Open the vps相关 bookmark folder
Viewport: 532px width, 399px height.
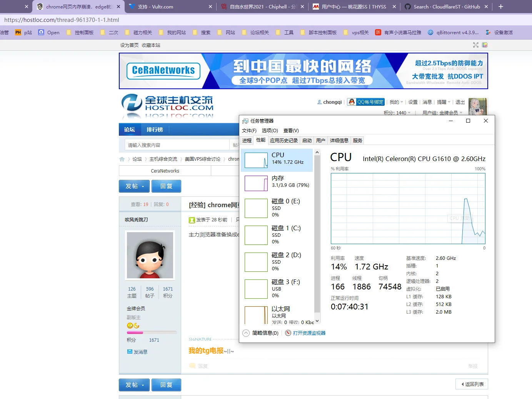coord(356,33)
